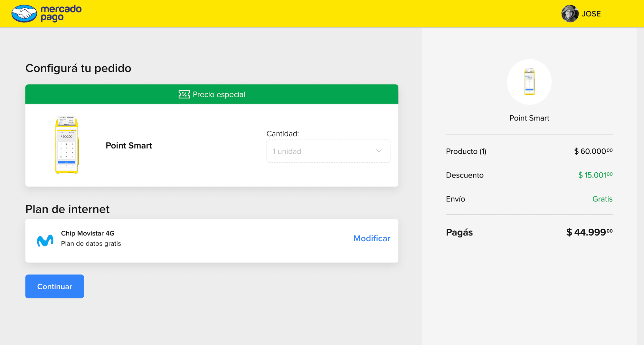Click the $ 60.000 product price

click(x=593, y=151)
